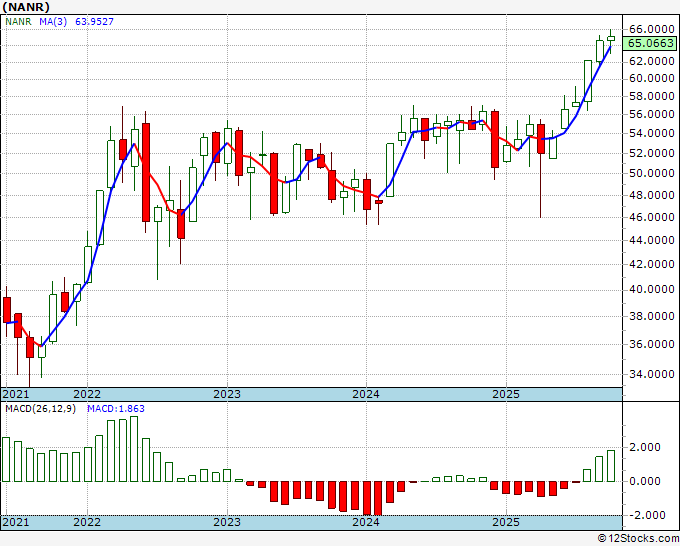Image resolution: width=680 pixels, height=546 pixels.
Task: Click 2024 on the price chart time axis
Action: 366,394
